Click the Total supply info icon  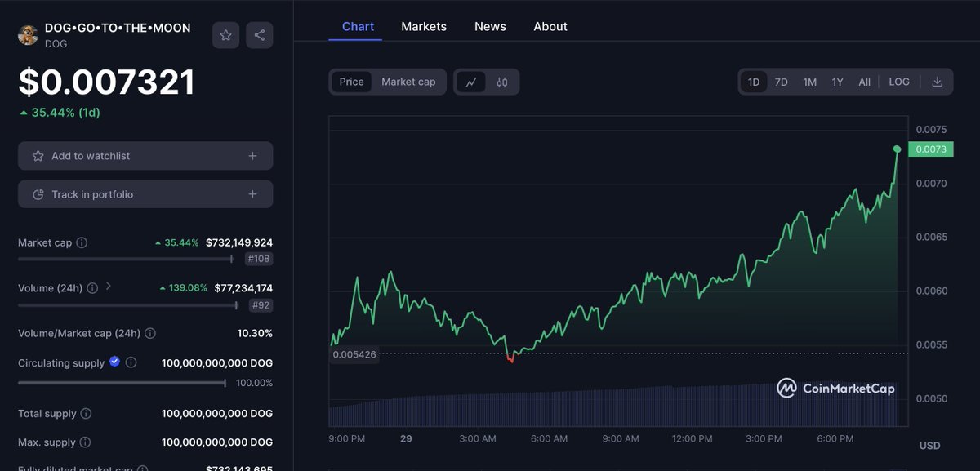coord(86,414)
